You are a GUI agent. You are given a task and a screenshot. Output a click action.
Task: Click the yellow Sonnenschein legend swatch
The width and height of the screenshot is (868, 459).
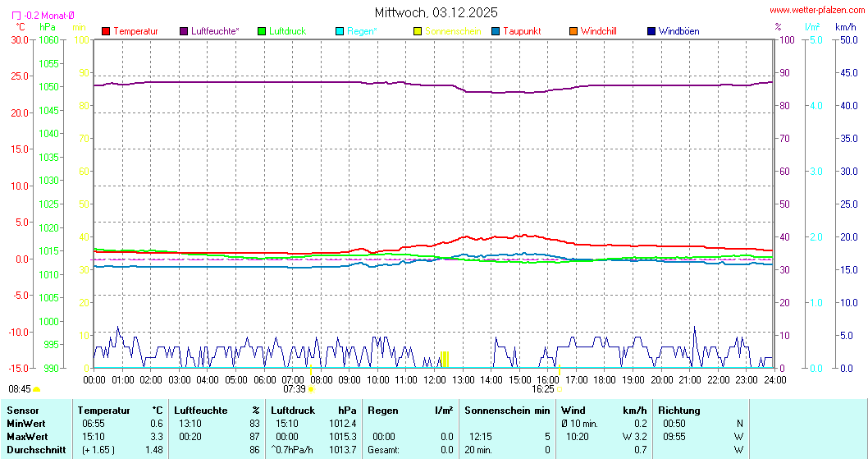(418, 31)
